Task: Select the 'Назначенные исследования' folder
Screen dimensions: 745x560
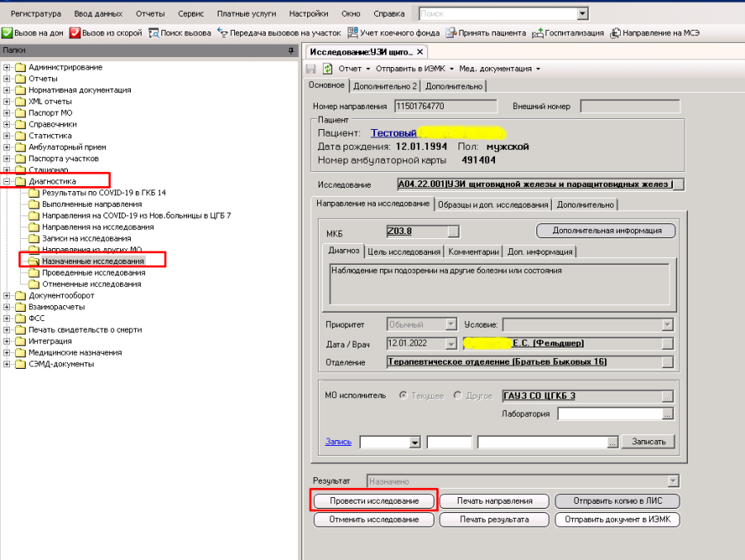Action: [x=93, y=261]
